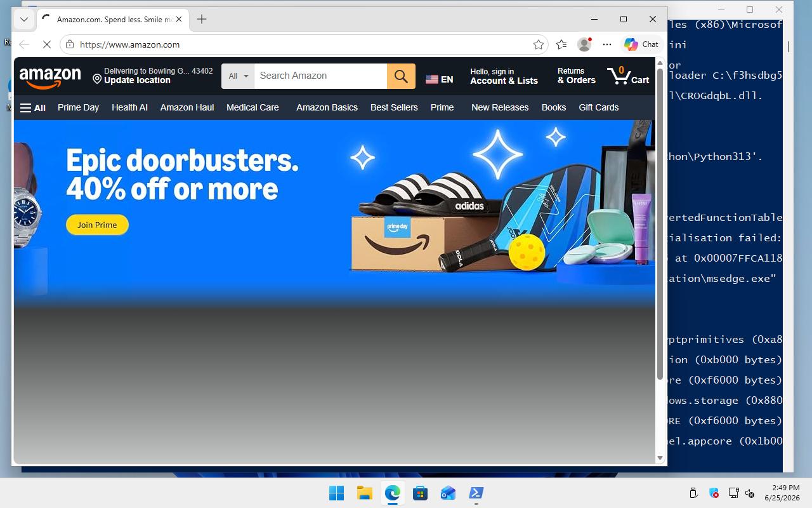Image resolution: width=812 pixels, height=508 pixels.
Task: Minimize the PowerShell window behind
Action: (x=722, y=10)
